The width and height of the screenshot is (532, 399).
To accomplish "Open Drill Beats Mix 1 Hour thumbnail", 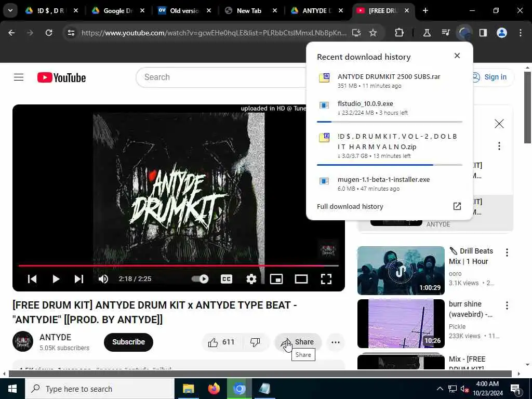I will click(x=401, y=270).
